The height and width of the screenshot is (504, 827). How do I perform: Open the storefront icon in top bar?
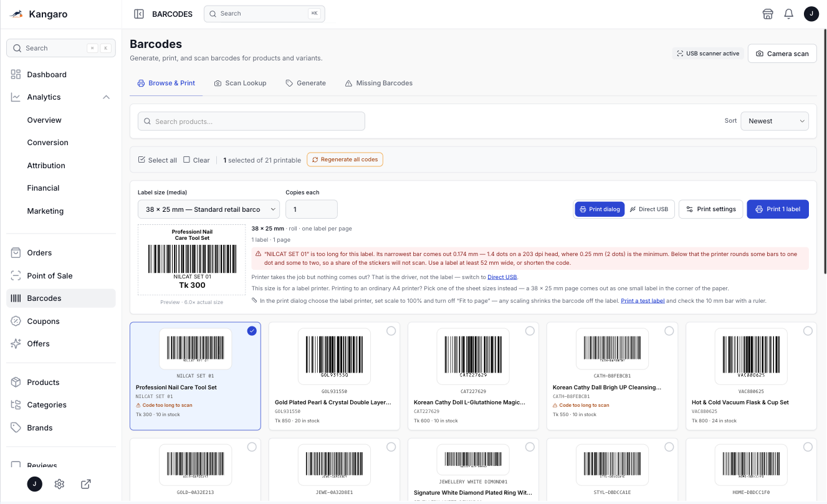tap(768, 14)
